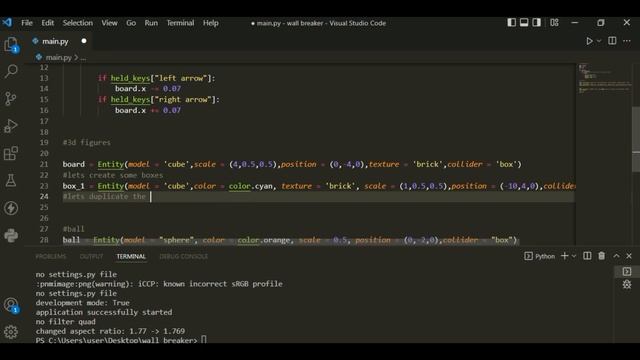Toggle the secondary side bar layout icon
Image resolution: width=640 pixels, height=360 pixels.
536,23
